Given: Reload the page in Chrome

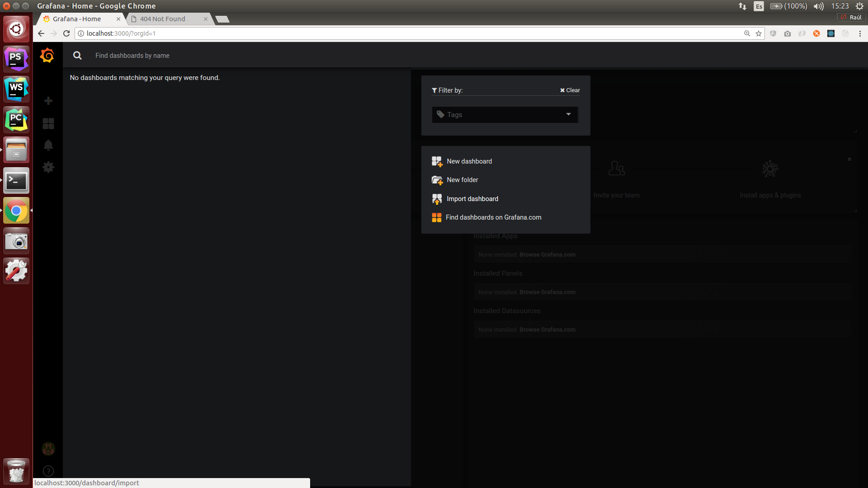Looking at the screenshot, I should click(x=66, y=33).
